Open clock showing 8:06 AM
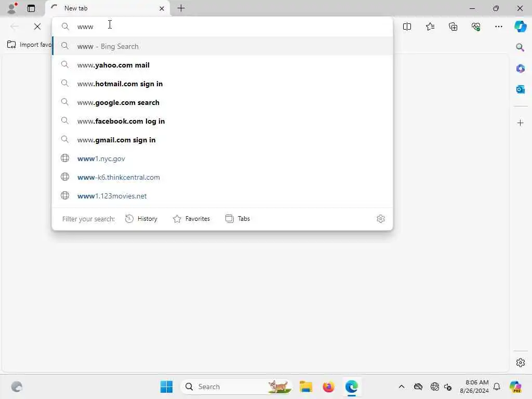532x399 pixels. 474,387
